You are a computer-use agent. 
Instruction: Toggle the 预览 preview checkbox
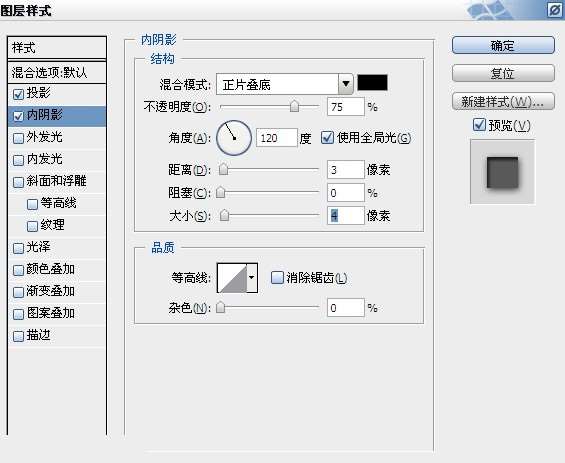(x=479, y=125)
